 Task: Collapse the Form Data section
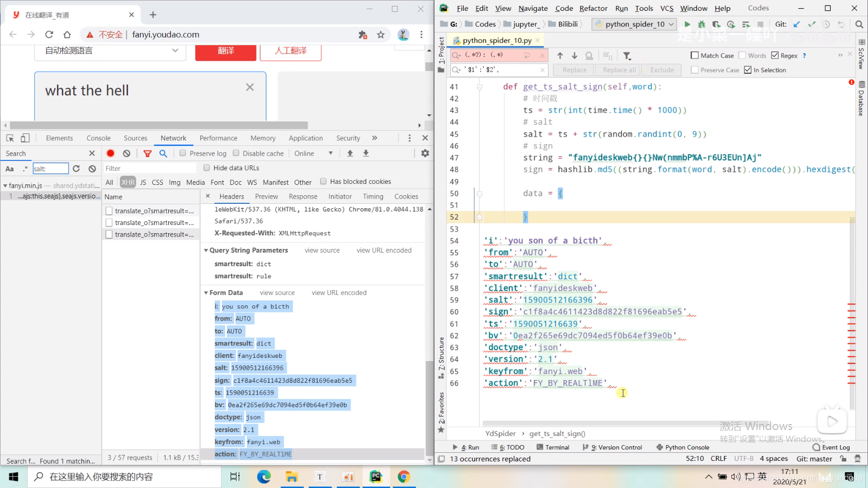click(206, 293)
